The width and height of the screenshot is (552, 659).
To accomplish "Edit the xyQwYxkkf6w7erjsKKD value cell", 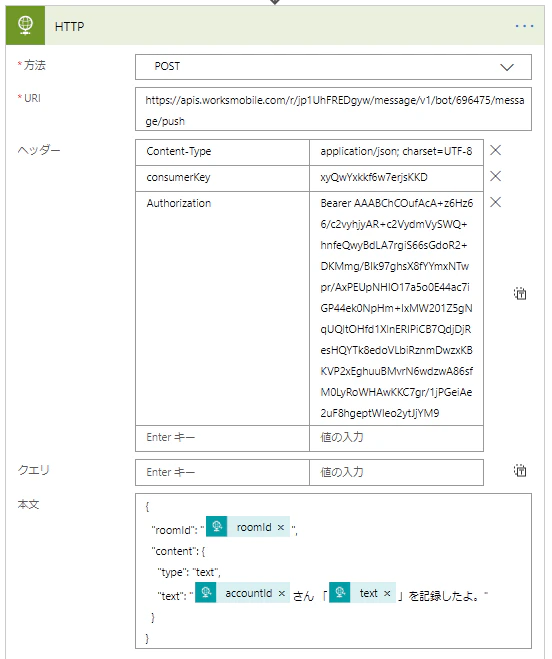I will 396,178.
